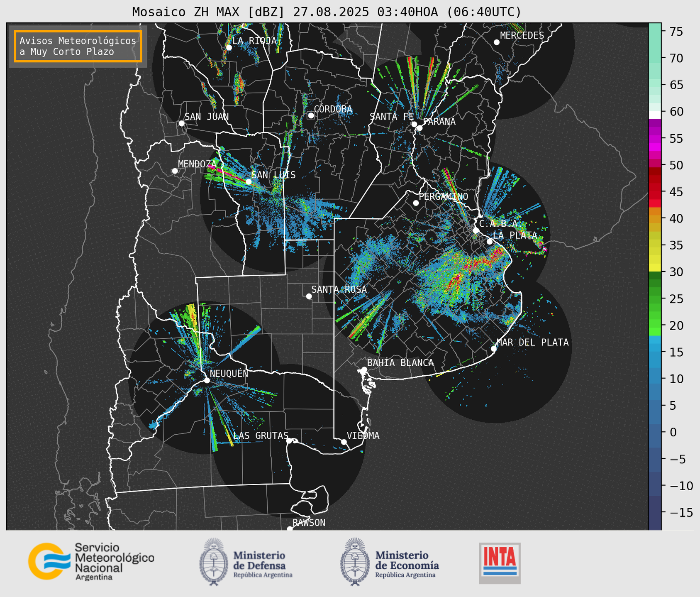
Task: Click the Bahía Blanca city marker
Action: click(x=364, y=369)
